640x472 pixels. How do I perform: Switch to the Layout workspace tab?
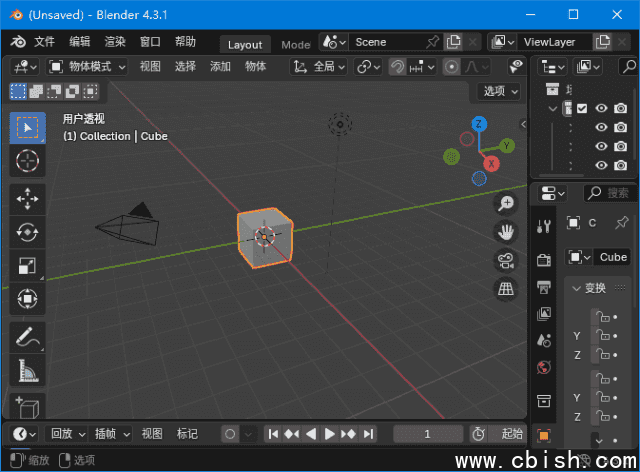[x=245, y=45]
